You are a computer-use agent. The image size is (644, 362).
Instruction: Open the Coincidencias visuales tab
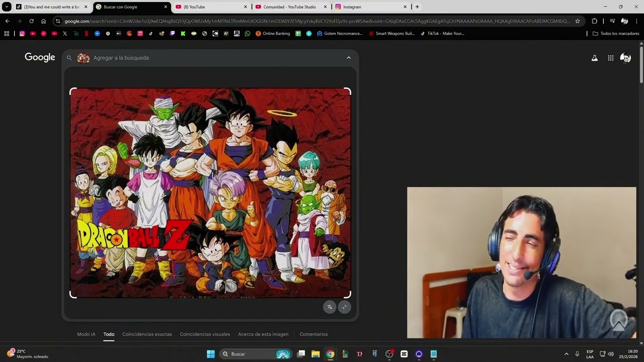(205, 334)
